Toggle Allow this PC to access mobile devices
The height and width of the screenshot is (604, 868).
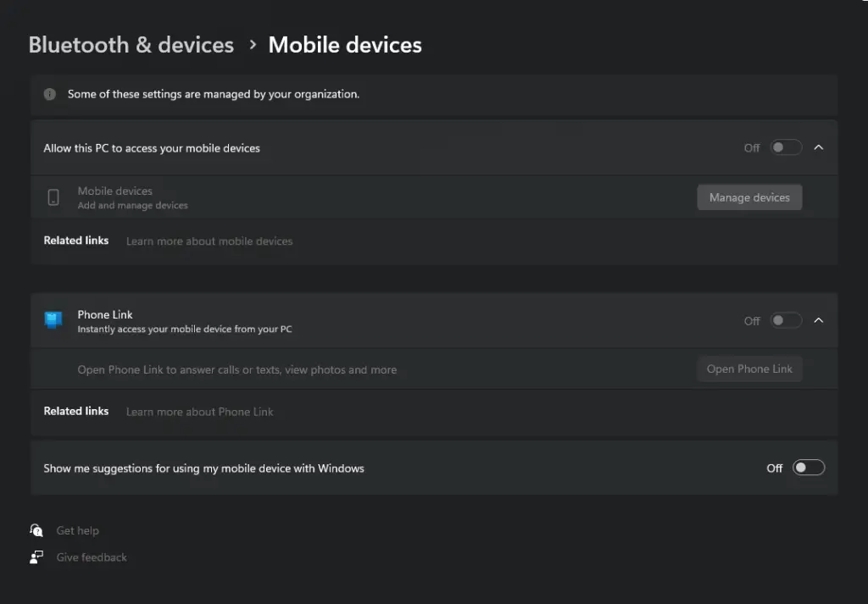coord(785,147)
